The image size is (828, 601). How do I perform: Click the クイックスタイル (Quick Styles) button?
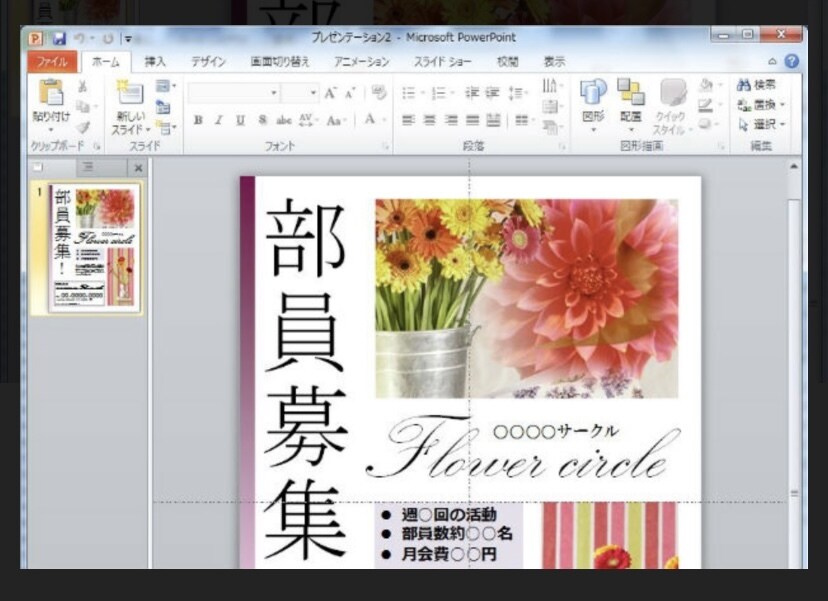[671, 107]
